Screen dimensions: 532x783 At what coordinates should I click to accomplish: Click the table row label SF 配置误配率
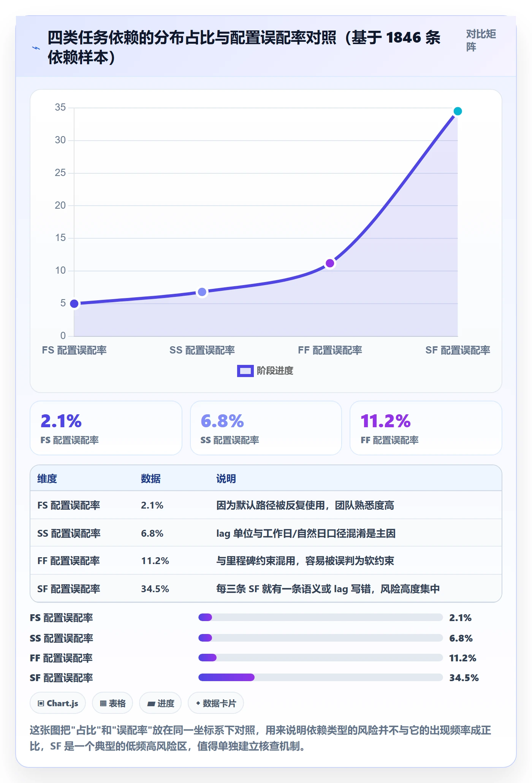[69, 589]
